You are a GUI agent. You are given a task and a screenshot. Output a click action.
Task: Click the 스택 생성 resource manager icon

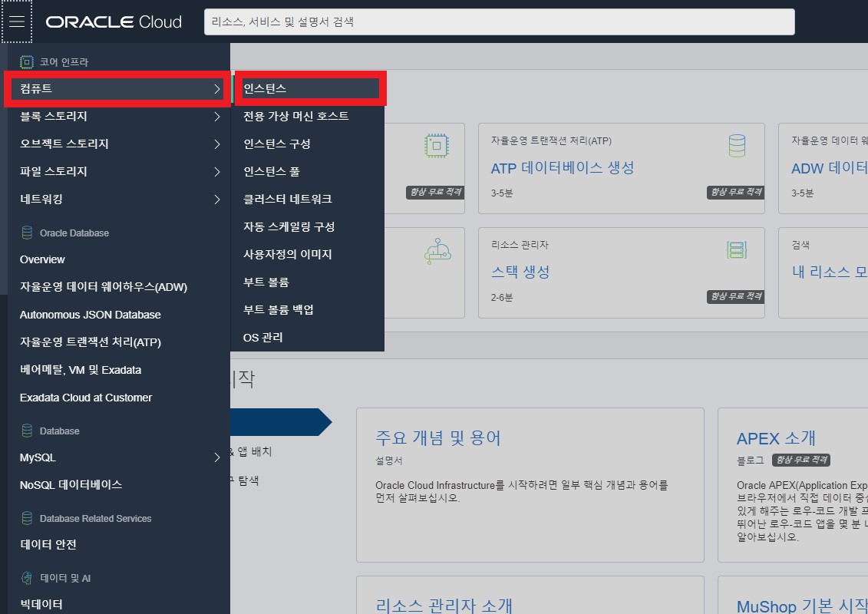[737, 250]
